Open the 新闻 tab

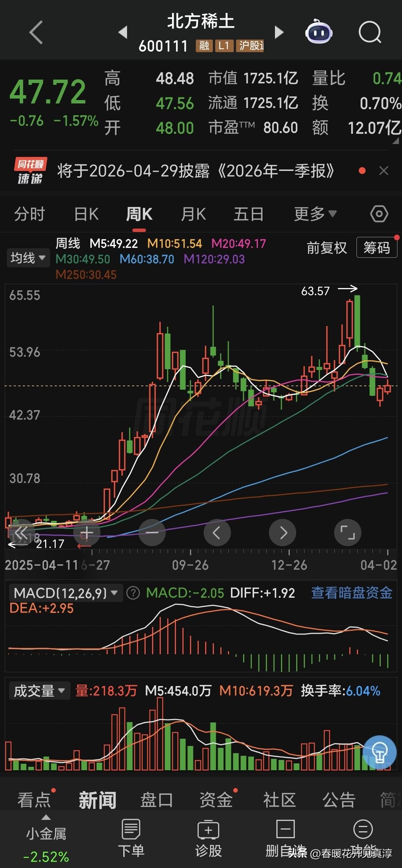(97, 799)
